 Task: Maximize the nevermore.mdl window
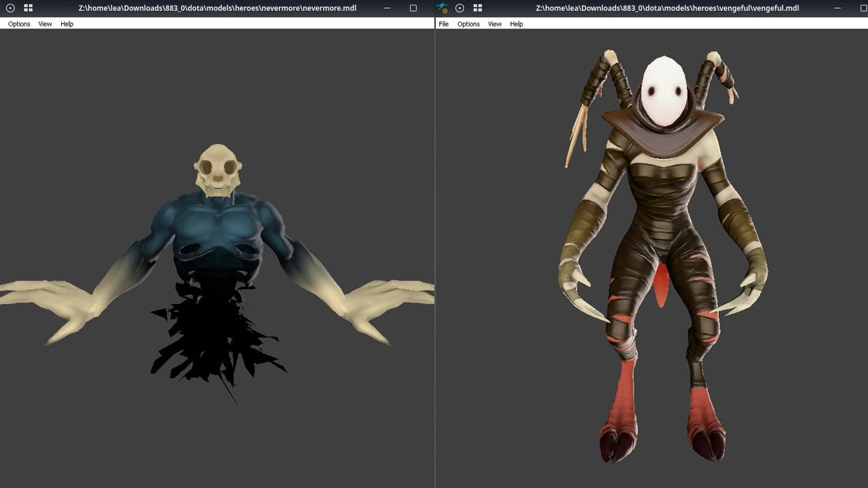[x=413, y=8]
